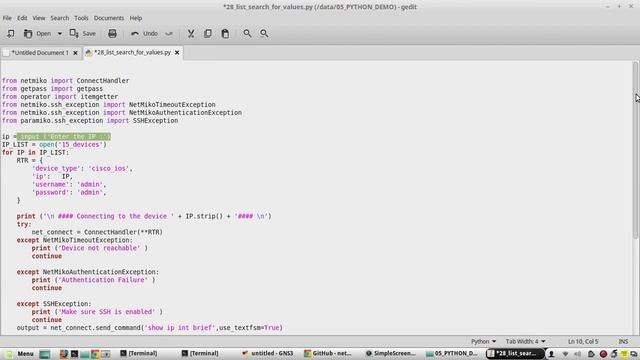Click the 'Authentication Failure' print line
The height and width of the screenshot is (360, 640).
(93, 280)
